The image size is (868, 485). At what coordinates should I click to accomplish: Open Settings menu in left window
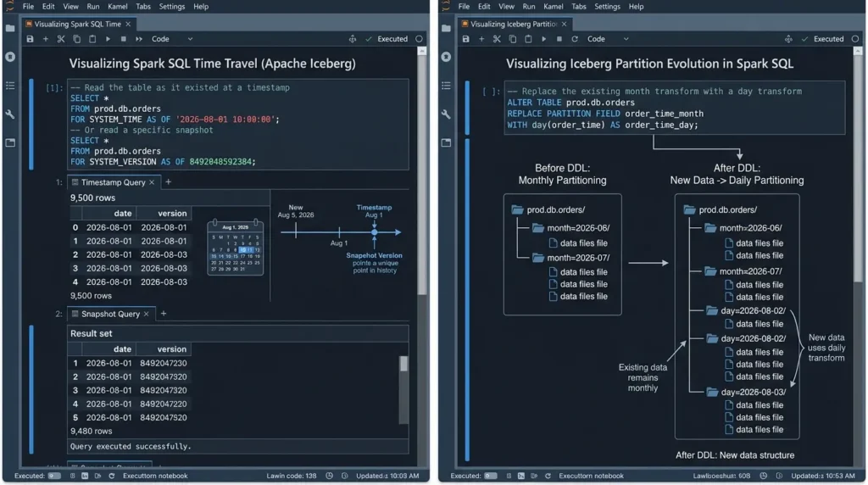tap(171, 7)
